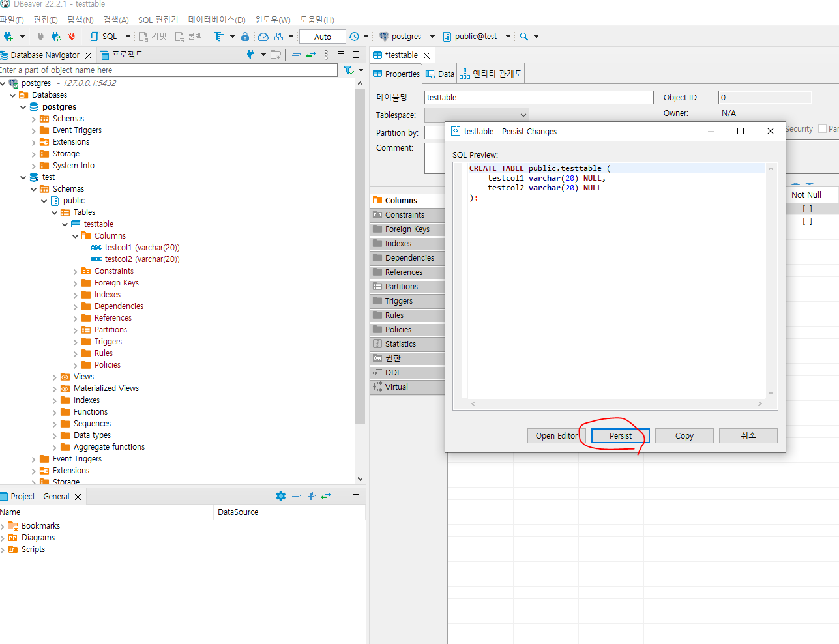
Task: Select Constraints in the editor side list
Action: (x=407, y=214)
